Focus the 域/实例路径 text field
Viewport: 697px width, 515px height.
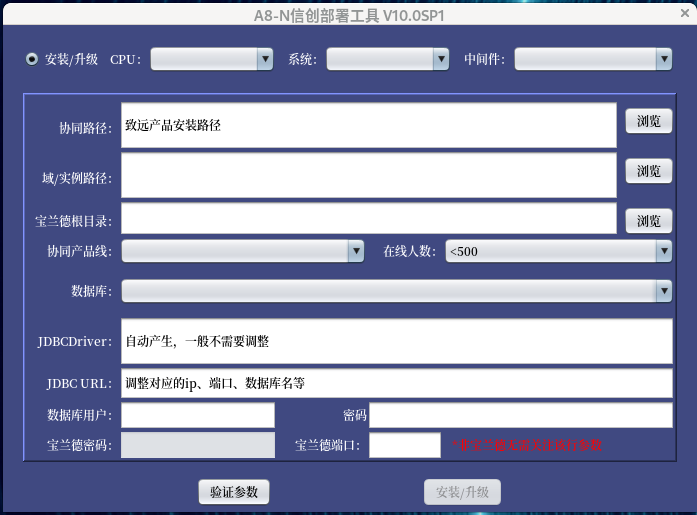coord(369,175)
